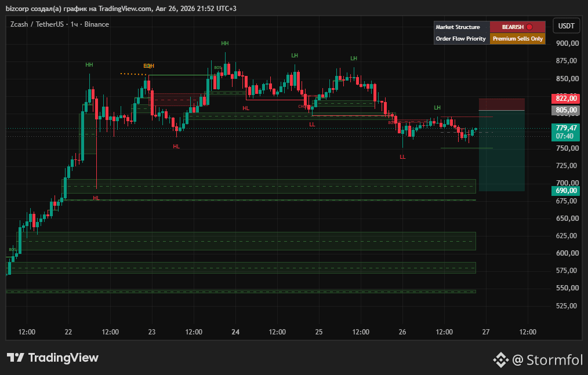This screenshot has width=588, height=375.
Task: Click the orange EQH chart label
Action: tap(149, 66)
